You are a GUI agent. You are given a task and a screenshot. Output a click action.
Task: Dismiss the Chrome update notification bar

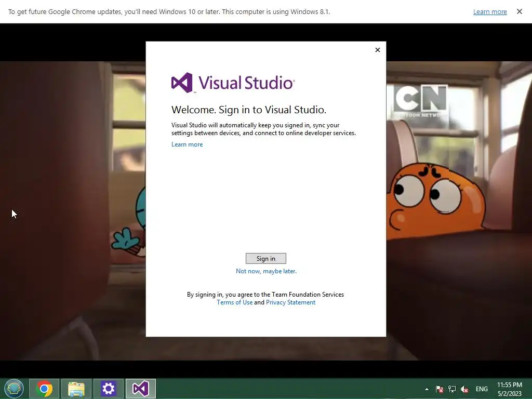[x=519, y=11]
